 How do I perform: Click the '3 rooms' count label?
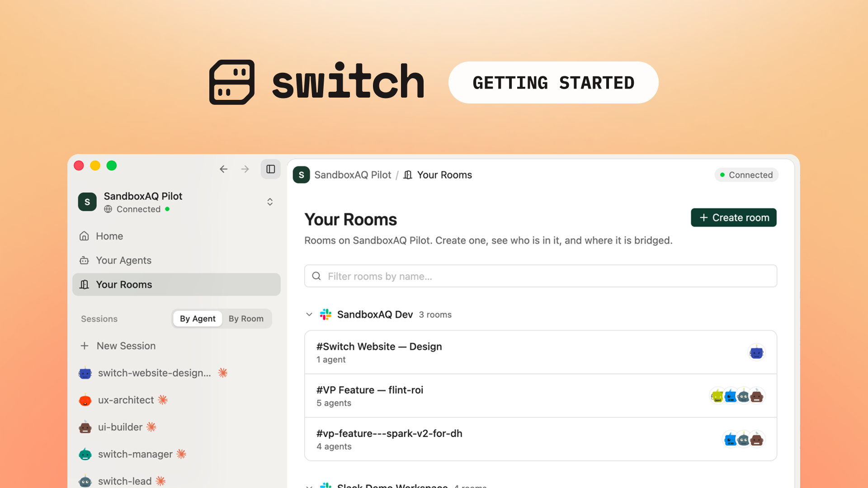[x=435, y=315]
